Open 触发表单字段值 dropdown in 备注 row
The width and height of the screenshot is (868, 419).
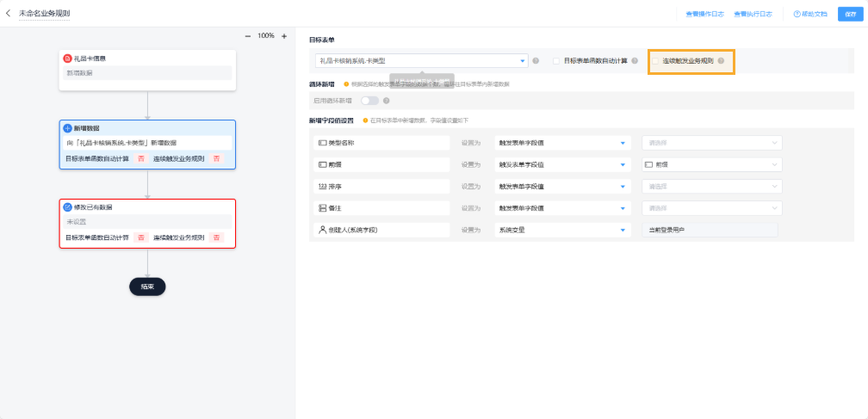pyautogui.click(x=563, y=208)
